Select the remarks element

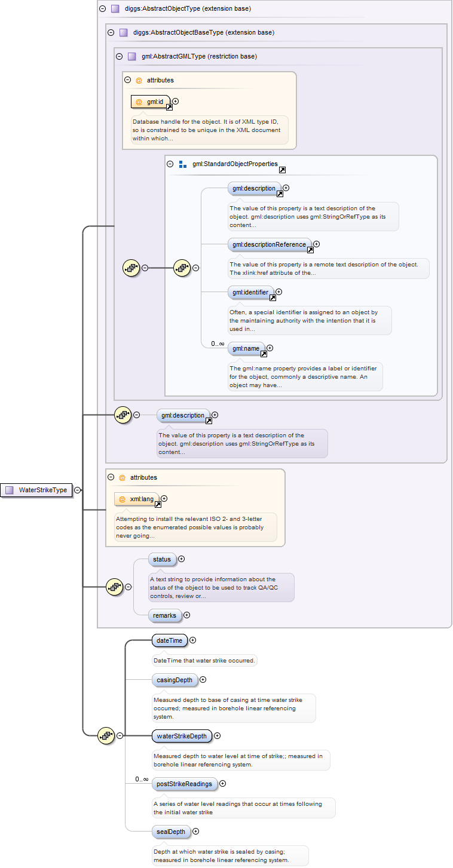click(164, 615)
